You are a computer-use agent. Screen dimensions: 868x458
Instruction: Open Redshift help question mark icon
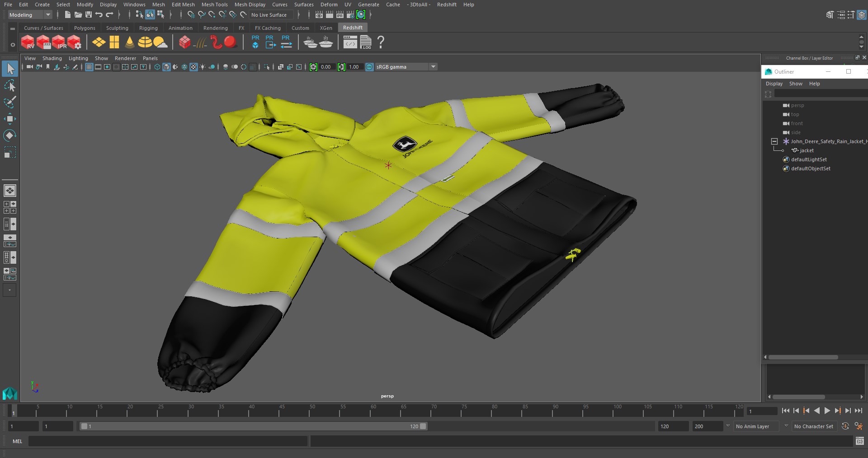(x=381, y=42)
